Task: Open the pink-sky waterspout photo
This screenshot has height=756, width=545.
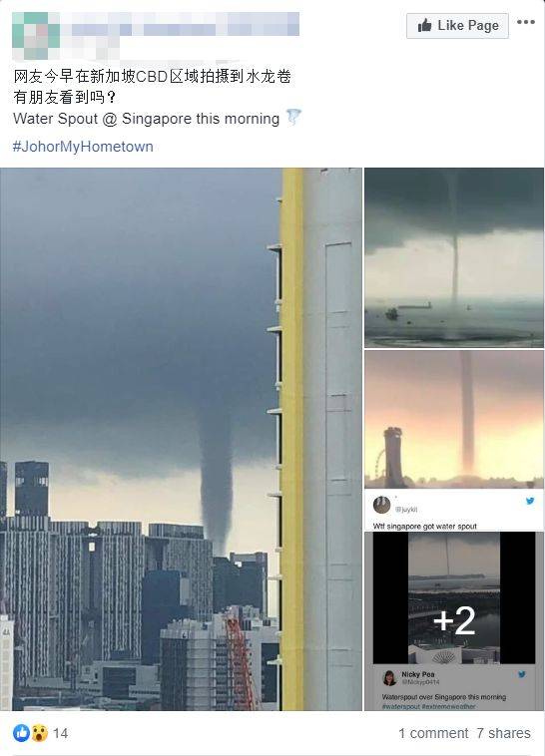Action: [x=454, y=420]
